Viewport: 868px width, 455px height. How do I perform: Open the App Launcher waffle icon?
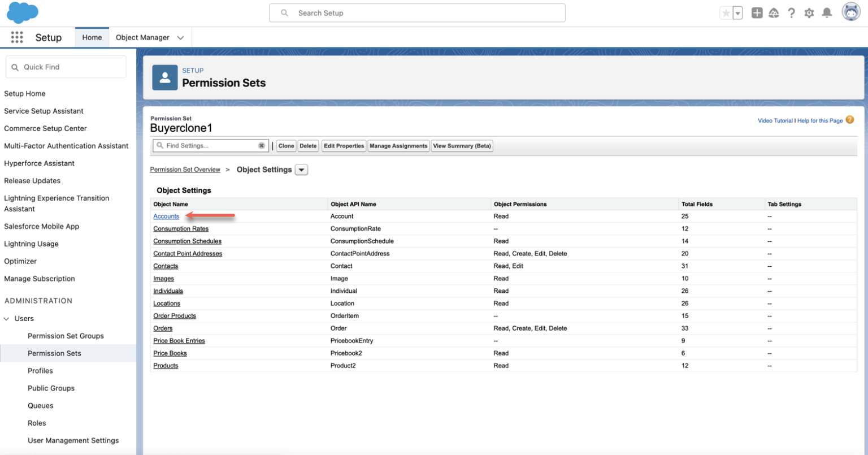(x=16, y=37)
